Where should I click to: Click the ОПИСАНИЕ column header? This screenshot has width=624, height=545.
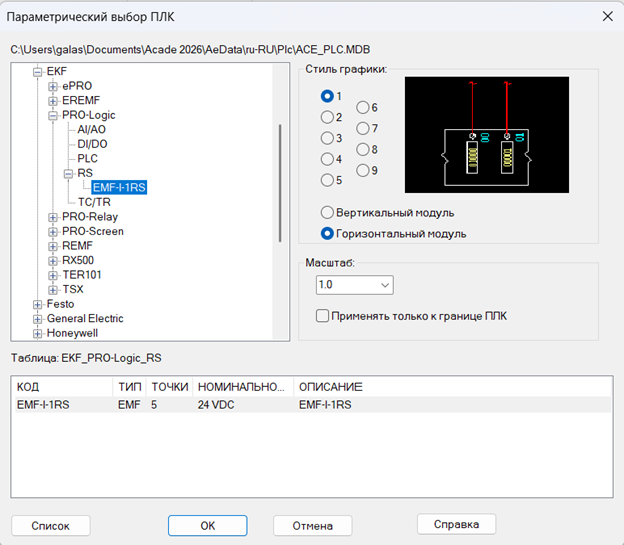click(x=453, y=387)
